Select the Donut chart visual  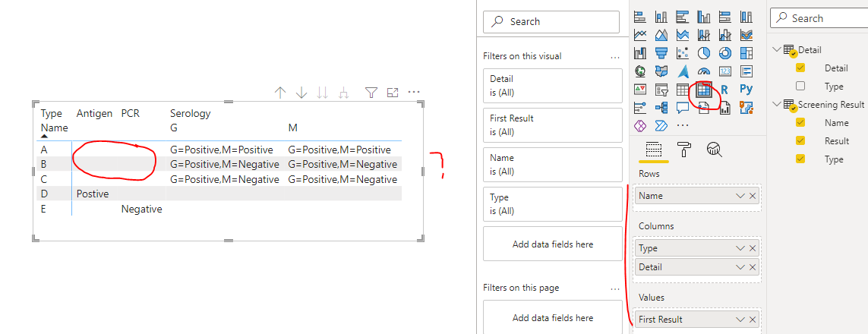(x=724, y=53)
